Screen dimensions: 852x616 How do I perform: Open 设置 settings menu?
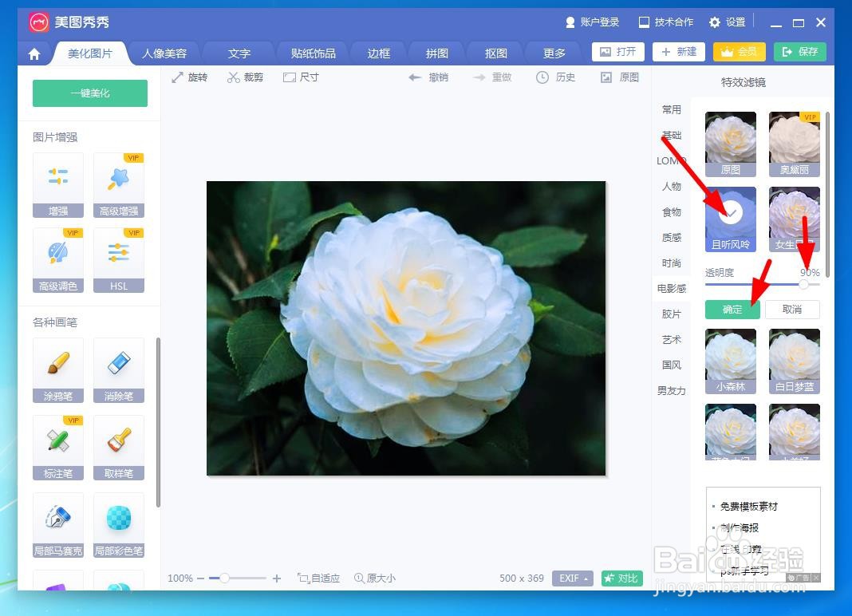click(x=727, y=22)
